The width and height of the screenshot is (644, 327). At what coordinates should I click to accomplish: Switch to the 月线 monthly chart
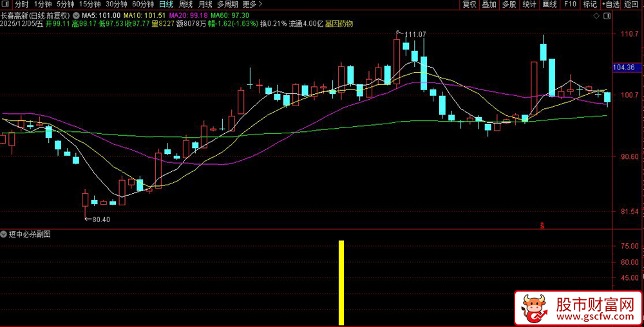pos(205,5)
